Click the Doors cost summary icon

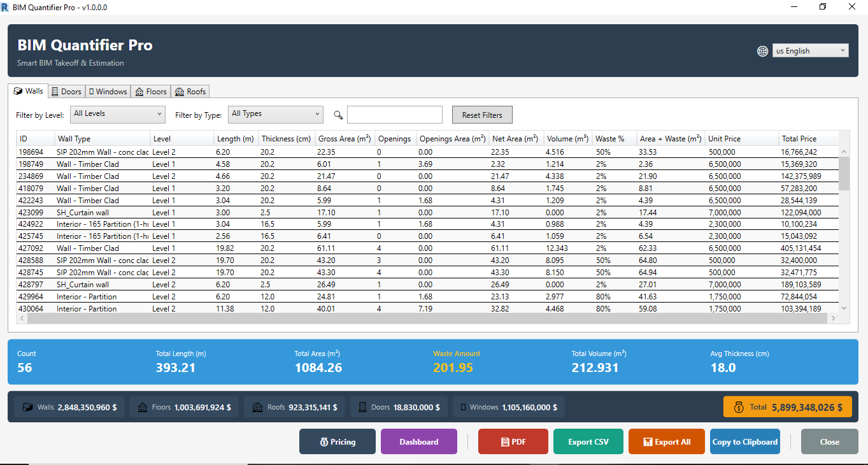(x=362, y=407)
